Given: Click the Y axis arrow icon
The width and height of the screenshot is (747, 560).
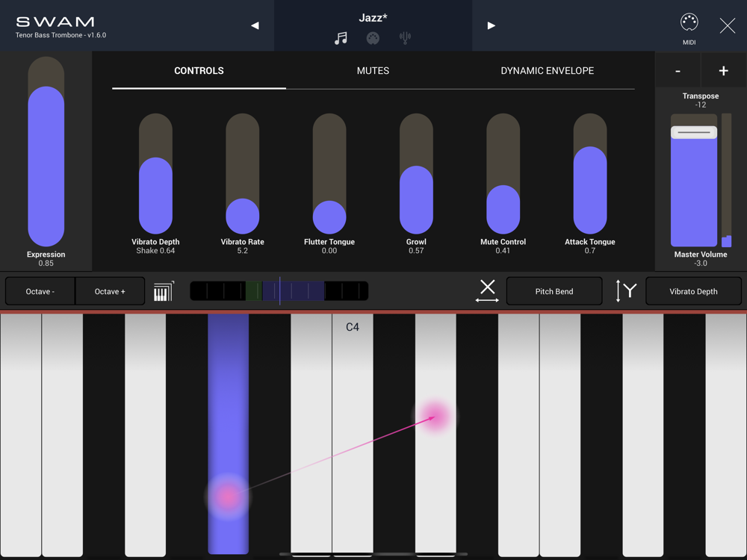Looking at the screenshot, I should (x=626, y=291).
